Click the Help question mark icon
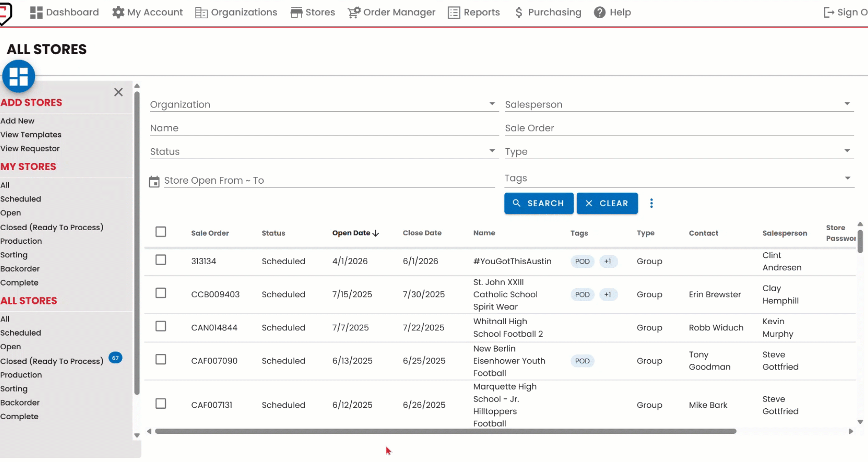868x462 pixels. coord(599,13)
